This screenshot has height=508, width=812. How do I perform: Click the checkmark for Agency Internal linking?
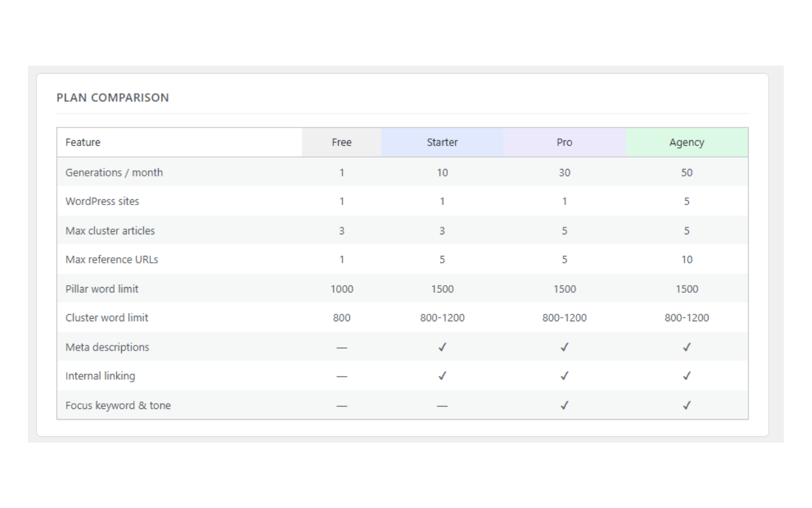point(687,376)
